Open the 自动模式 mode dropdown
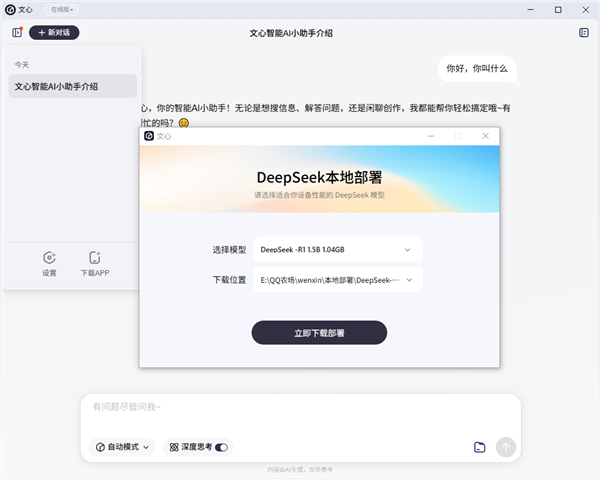Image resolution: width=600 pixels, height=480 pixels. click(x=122, y=447)
